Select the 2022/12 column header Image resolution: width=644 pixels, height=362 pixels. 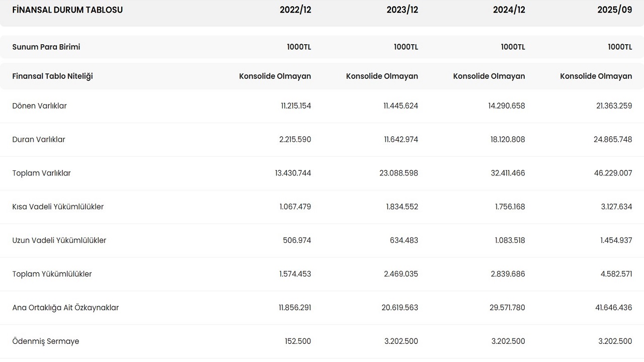[295, 10]
